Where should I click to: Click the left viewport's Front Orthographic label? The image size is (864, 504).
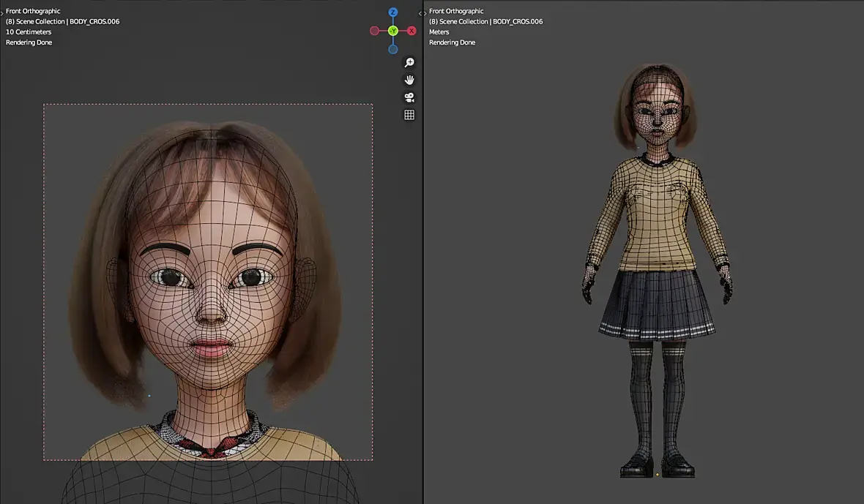pyautogui.click(x=33, y=11)
